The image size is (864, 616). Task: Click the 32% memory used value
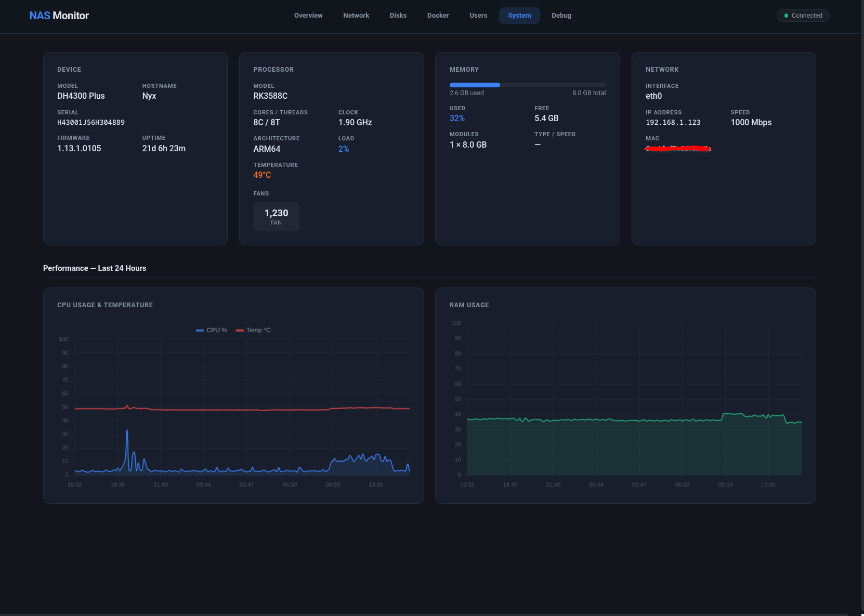(x=457, y=119)
